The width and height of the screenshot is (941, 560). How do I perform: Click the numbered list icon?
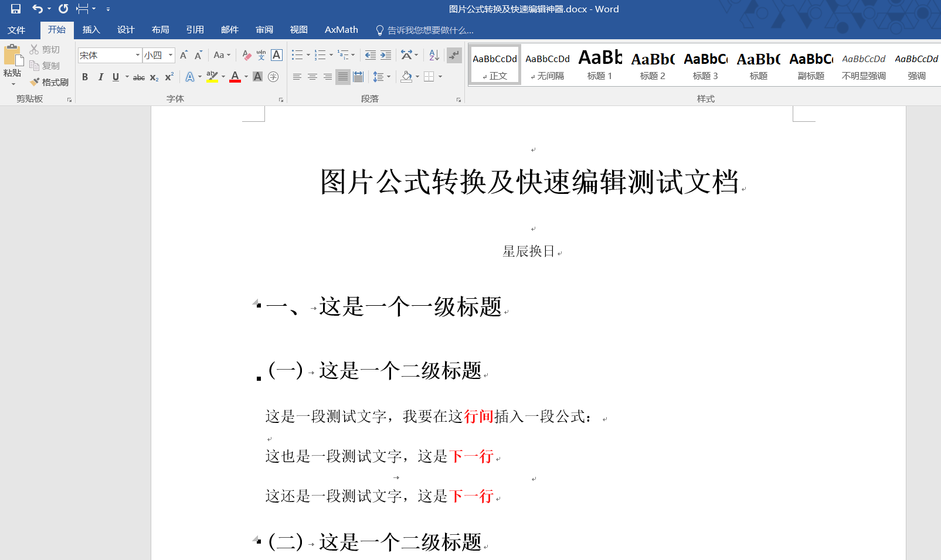[320, 55]
